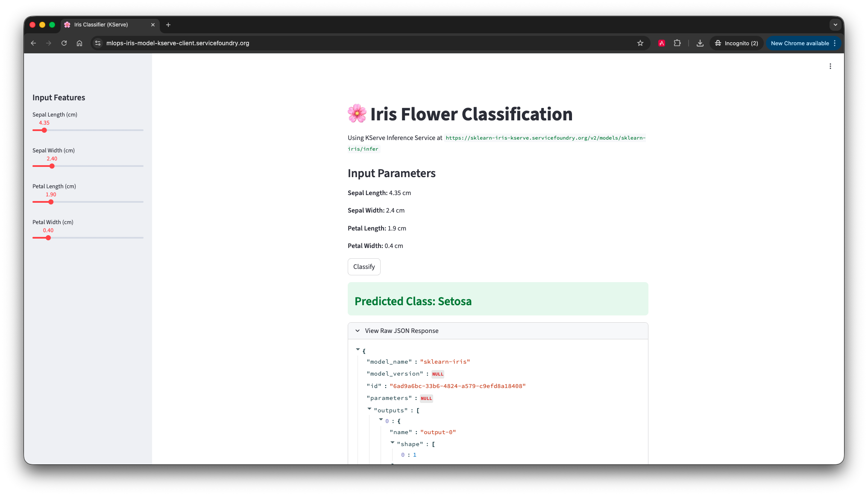Open Streamlit three-dot app menu

(x=830, y=66)
